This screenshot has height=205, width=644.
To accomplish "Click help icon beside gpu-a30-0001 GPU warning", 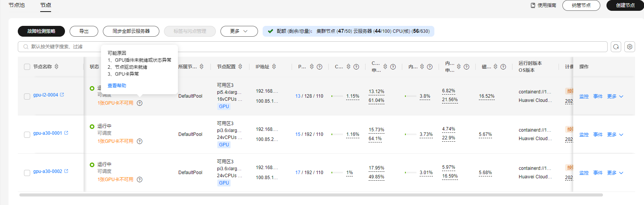I will click(x=140, y=141).
